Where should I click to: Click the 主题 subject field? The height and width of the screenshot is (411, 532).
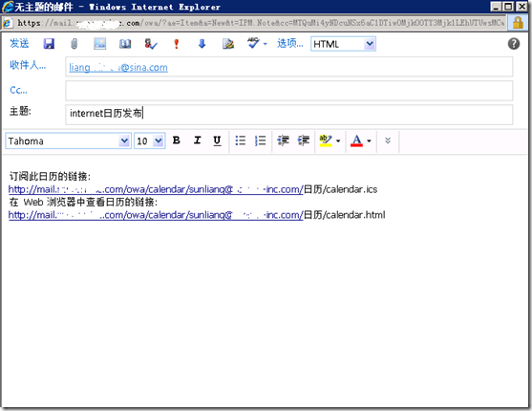coord(288,115)
